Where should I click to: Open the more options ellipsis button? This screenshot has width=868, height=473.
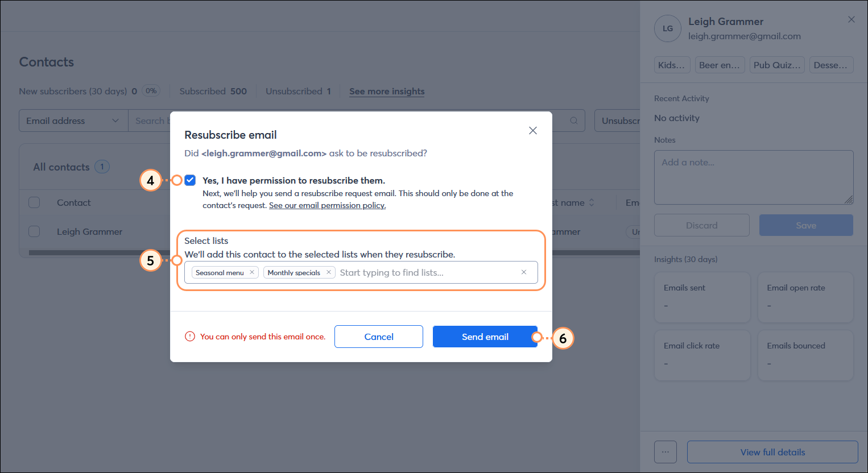click(666, 452)
